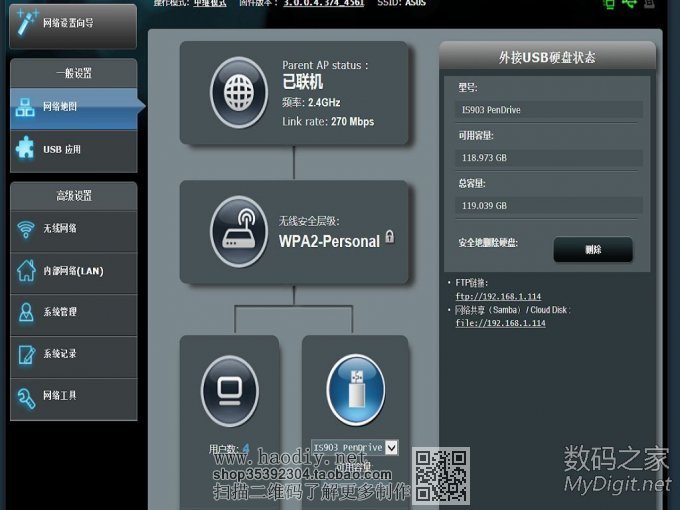680x510 pixels.
Task: Open USB Application (USB 应用) page
Action: [72, 150]
